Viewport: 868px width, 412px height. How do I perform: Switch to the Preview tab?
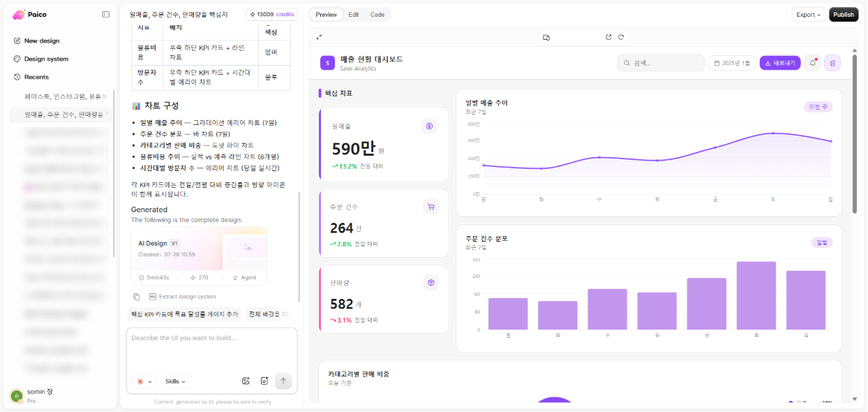[x=326, y=15]
